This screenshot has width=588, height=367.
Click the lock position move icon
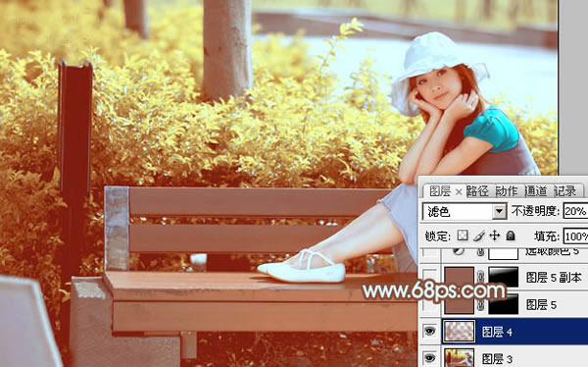pos(495,236)
